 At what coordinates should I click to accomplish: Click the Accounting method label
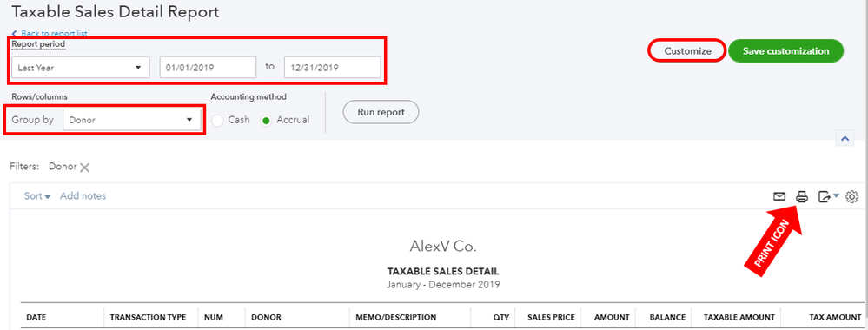click(248, 97)
